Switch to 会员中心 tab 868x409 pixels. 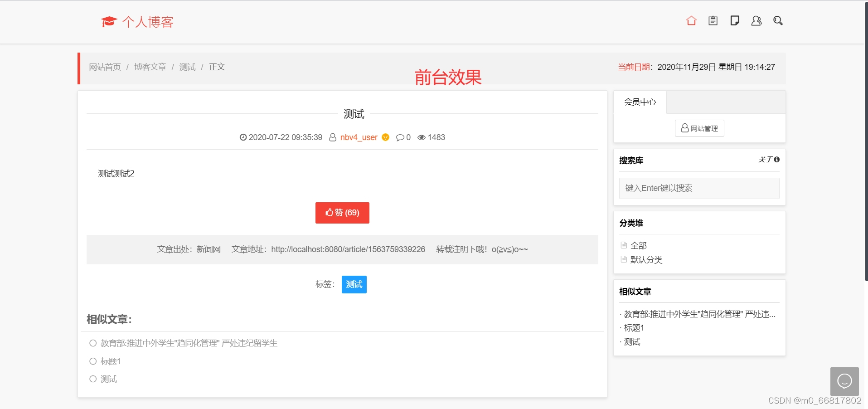(640, 102)
